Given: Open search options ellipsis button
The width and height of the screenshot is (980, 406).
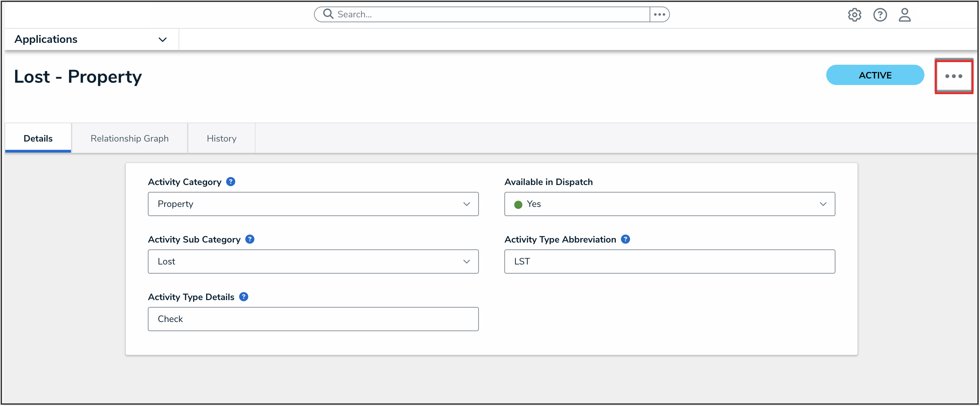Looking at the screenshot, I should [659, 14].
